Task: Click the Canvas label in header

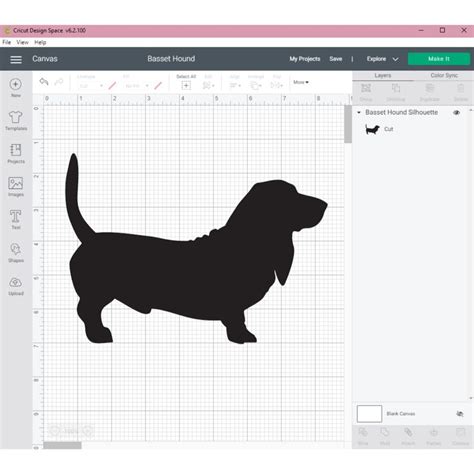Action: pyautogui.click(x=45, y=59)
